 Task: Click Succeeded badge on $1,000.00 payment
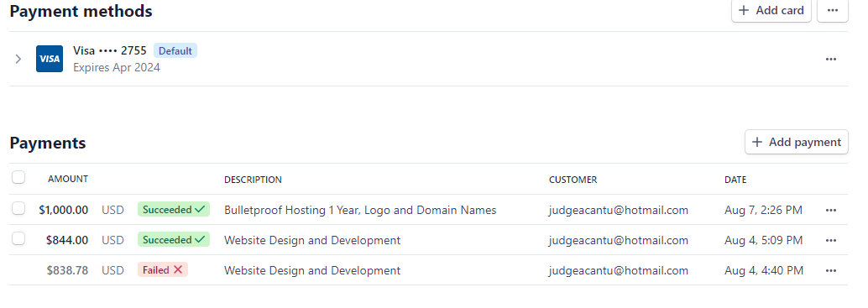[x=174, y=210]
